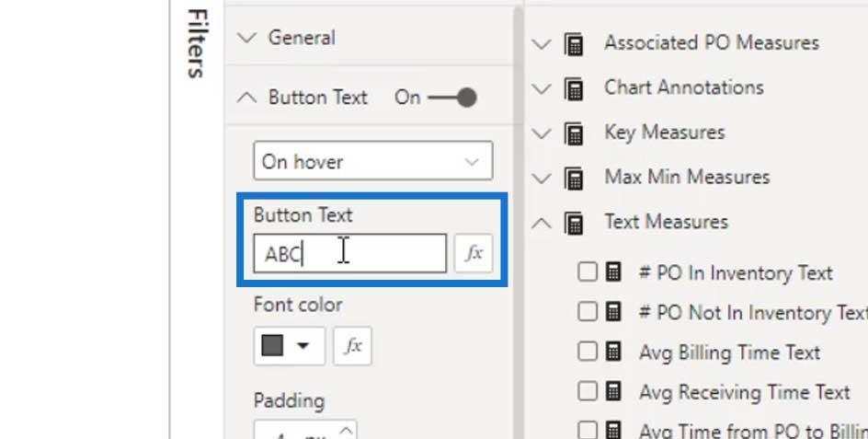Click the Associated PO Measures table icon
Screen dimensions: 868x439
[574, 44]
